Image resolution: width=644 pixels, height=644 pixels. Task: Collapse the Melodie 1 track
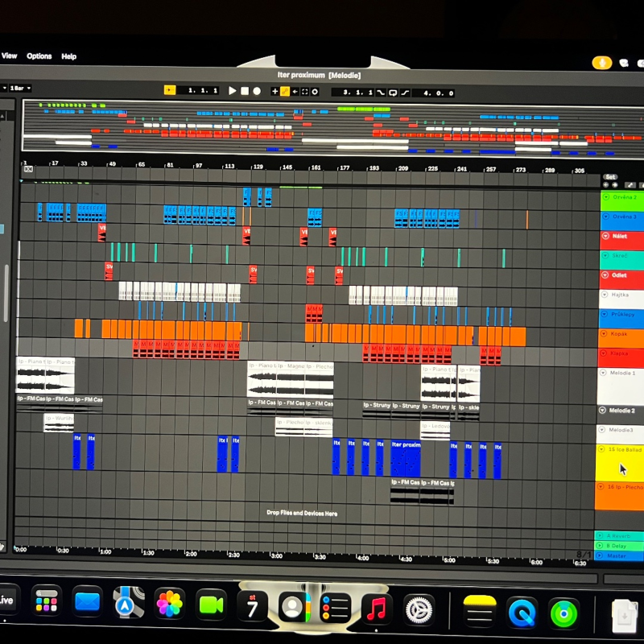coord(603,373)
